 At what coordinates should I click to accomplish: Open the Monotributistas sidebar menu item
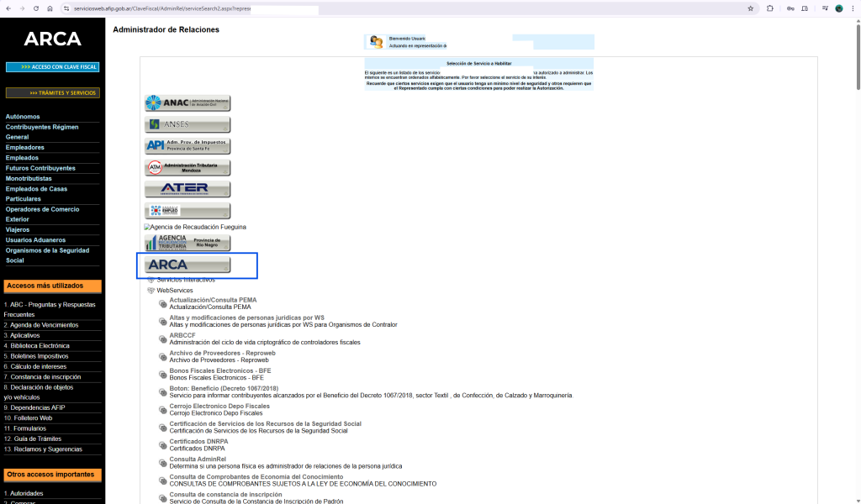pyautogui.click(x=29, y=178)
